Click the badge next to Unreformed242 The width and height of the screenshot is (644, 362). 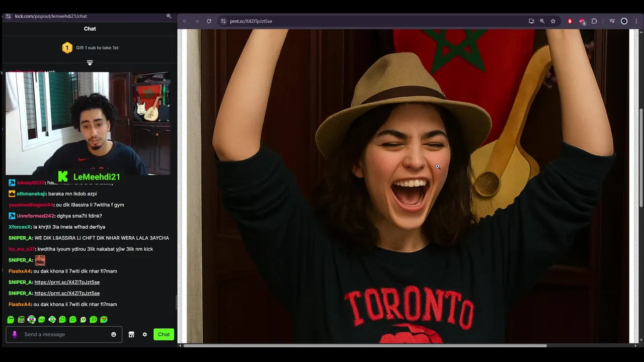tap(12, 216)
